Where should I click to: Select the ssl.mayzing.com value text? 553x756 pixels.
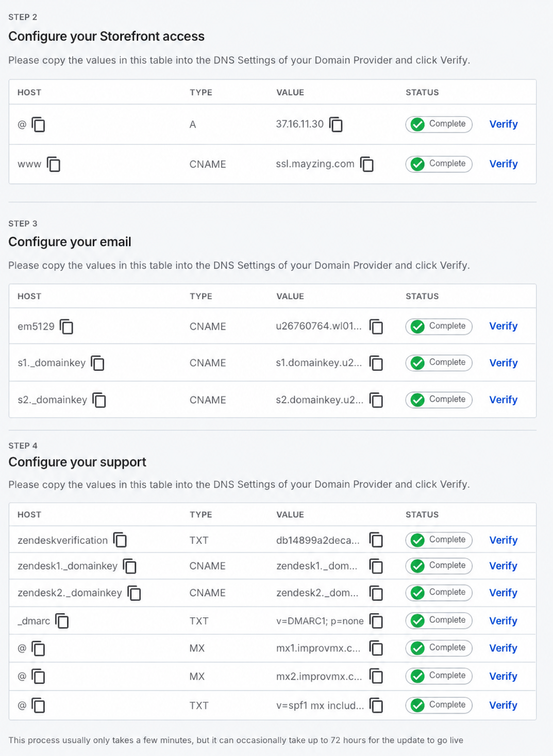point(315,164)
